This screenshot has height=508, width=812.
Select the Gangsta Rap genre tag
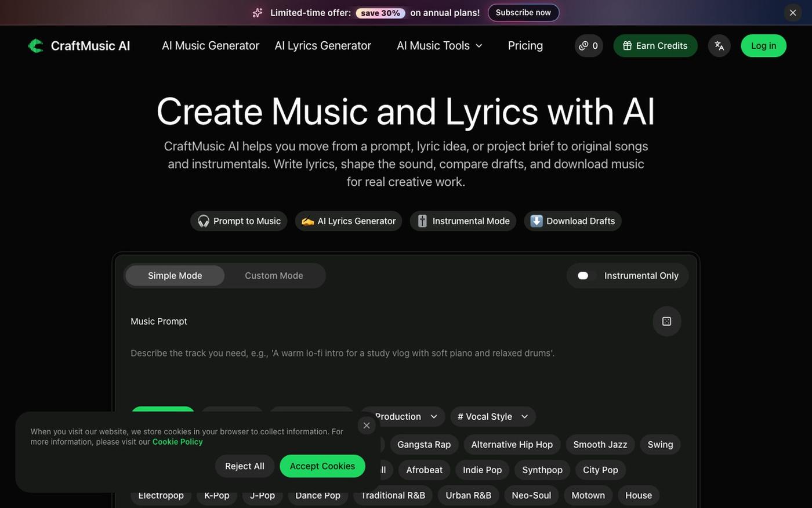[424, 445]
